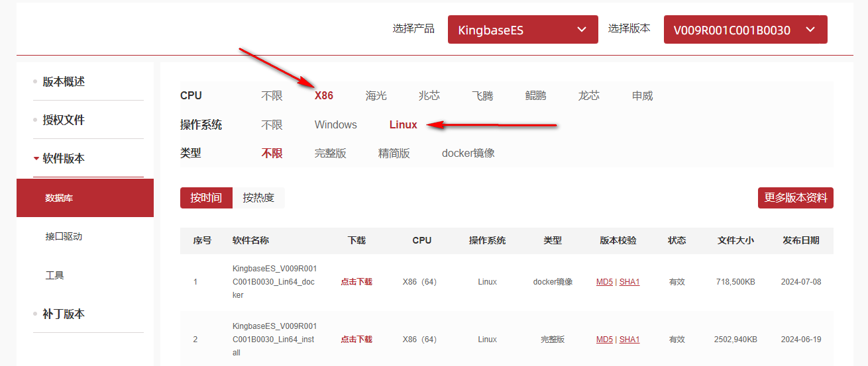Image resolution: width=868 pixels, height=366 pixels.
Task: Filter CPU by 海光
Action: point(376,95)
